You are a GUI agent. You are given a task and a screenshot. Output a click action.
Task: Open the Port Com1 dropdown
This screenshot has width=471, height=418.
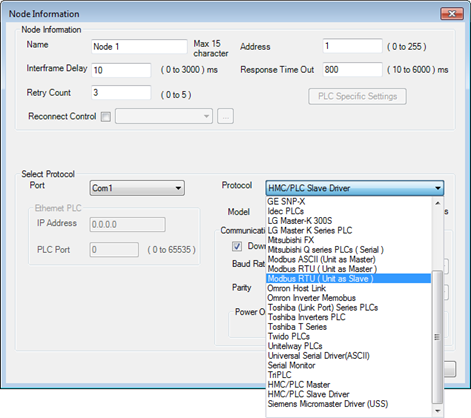point(137,188)
